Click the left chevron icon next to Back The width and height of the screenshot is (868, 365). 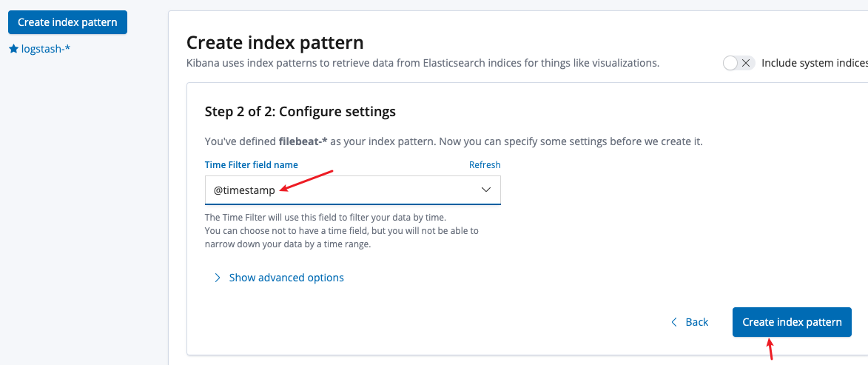click(673, 322)
